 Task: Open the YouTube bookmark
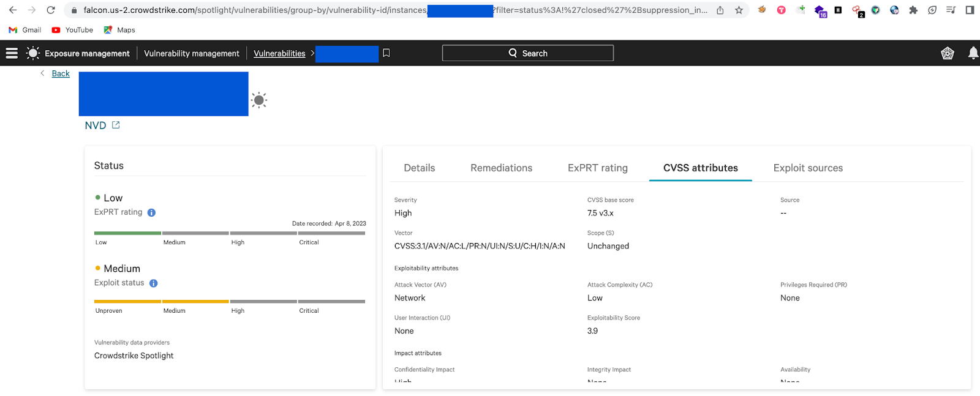(x=72, y=30)
